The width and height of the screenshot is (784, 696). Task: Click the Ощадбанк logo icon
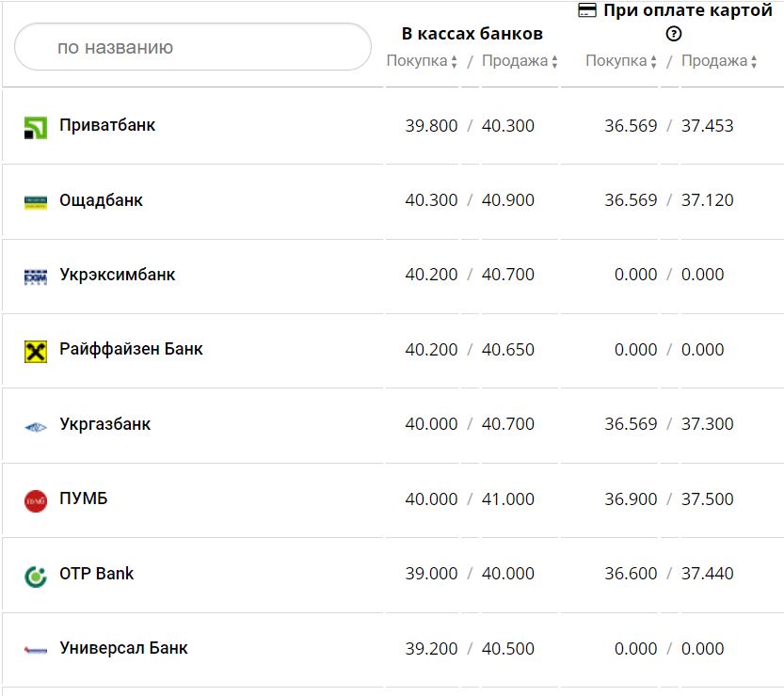(x=36, y=202)
